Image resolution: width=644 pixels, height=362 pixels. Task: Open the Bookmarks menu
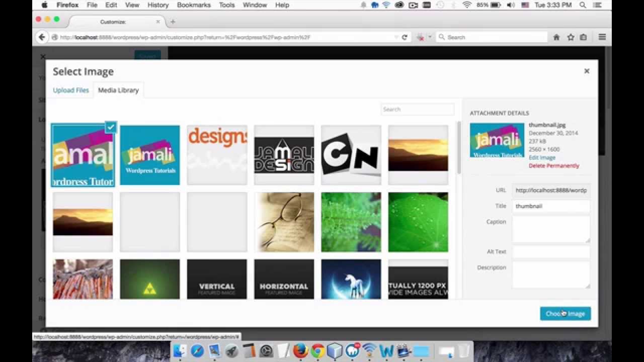pos(194,5)
